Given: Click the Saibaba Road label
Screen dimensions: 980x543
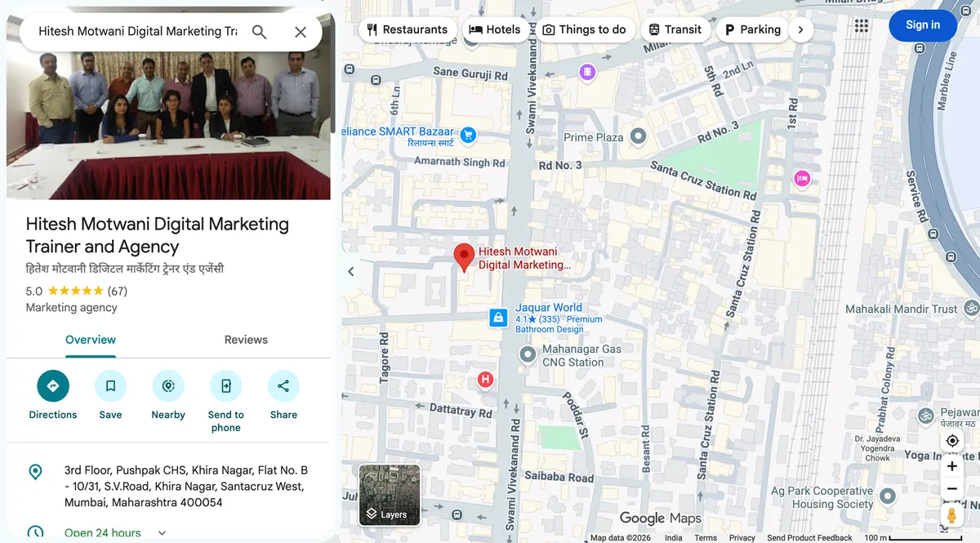Looking at the screenshot, I should [559, 477].
